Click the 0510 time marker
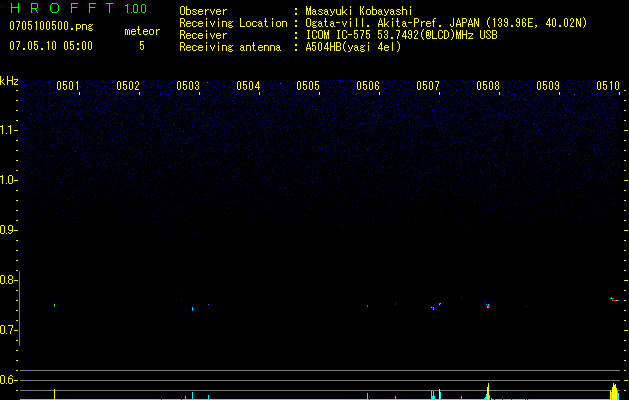The image size is (629, 400). pos(608,86)
